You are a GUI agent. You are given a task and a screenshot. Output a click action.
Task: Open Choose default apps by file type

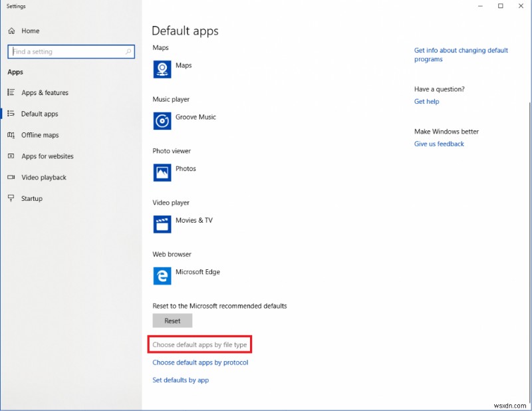click(x=199, y=344)
